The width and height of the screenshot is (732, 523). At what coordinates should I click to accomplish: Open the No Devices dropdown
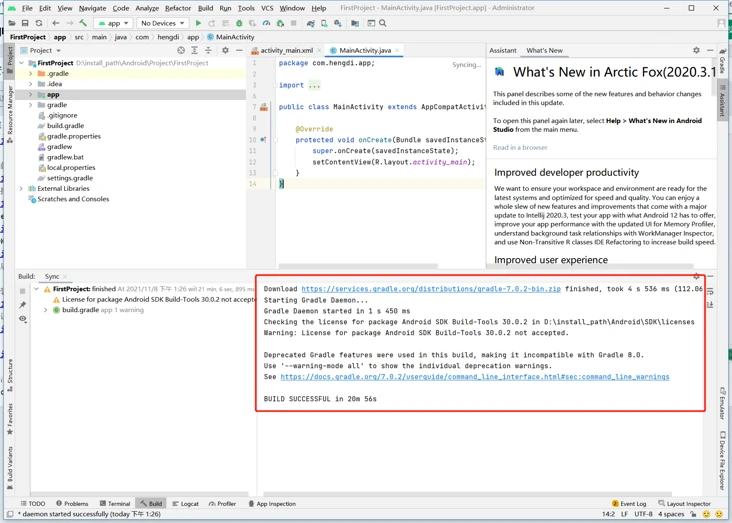point(162,23)
